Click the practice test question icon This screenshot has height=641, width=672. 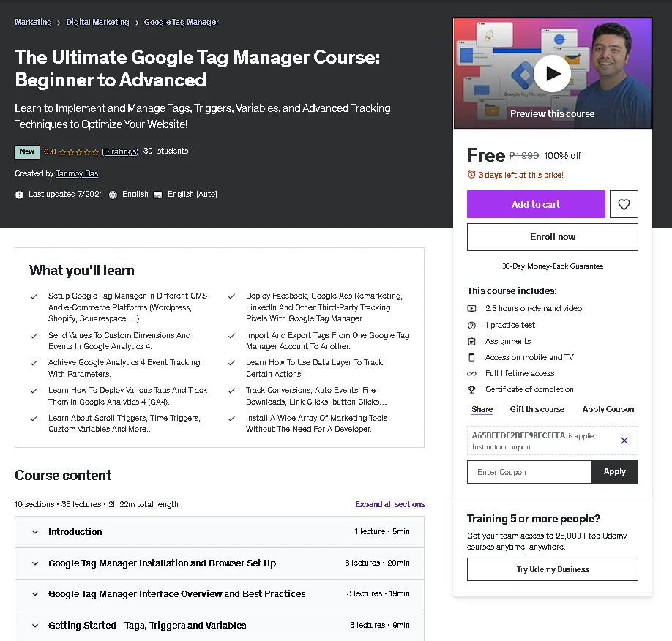tap(471, 325)
